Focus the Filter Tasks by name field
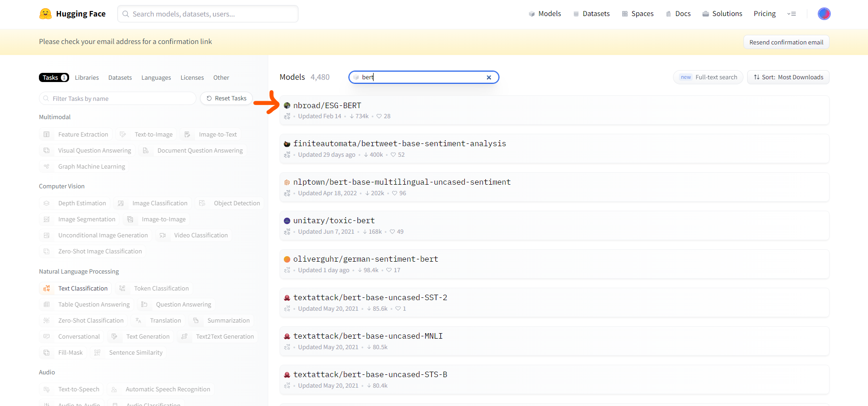The height and width of the screenshot is (406, 868). [x=118, y=99]
